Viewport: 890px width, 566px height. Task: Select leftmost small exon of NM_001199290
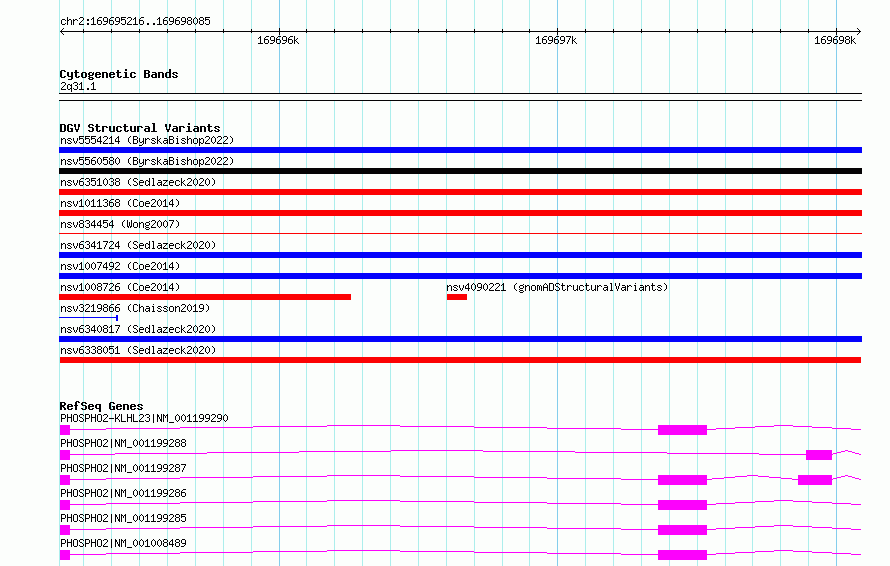pos(65,430)
